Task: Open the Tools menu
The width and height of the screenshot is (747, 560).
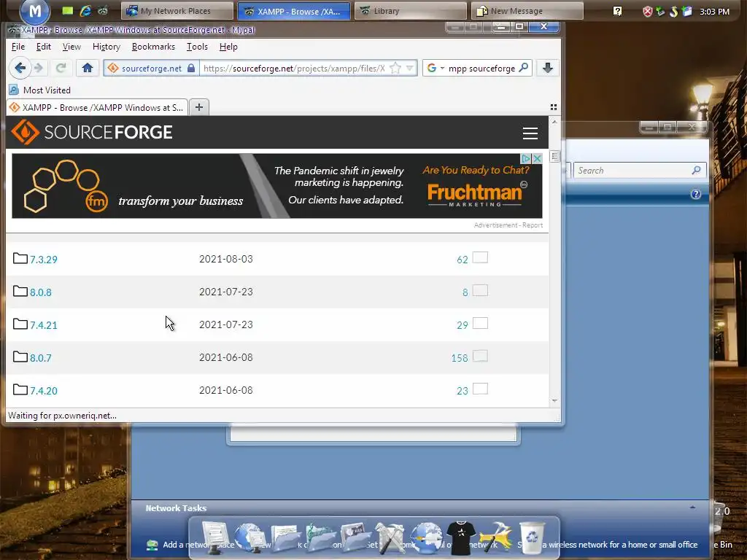Action: (197, 47)
